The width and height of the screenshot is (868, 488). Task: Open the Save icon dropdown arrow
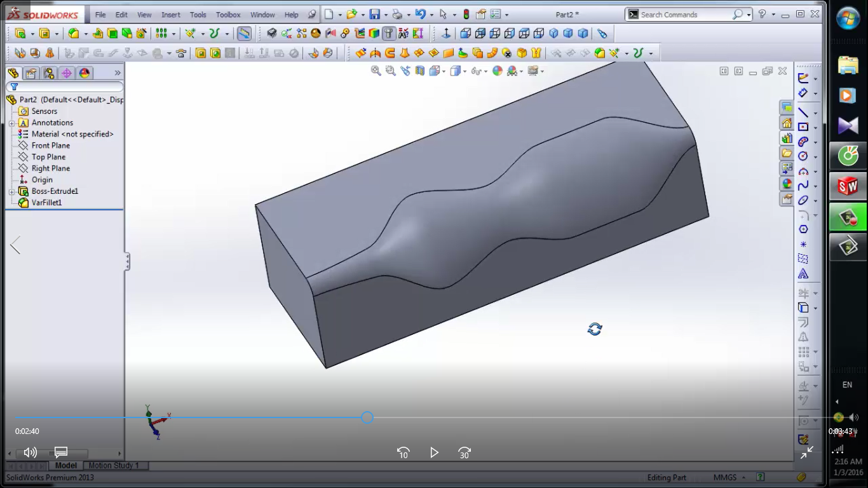[x=385, y=15]
